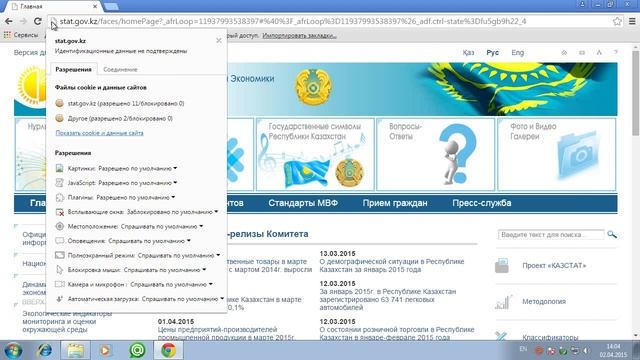Switch to the Соединение tab

(x=120, y=69)
